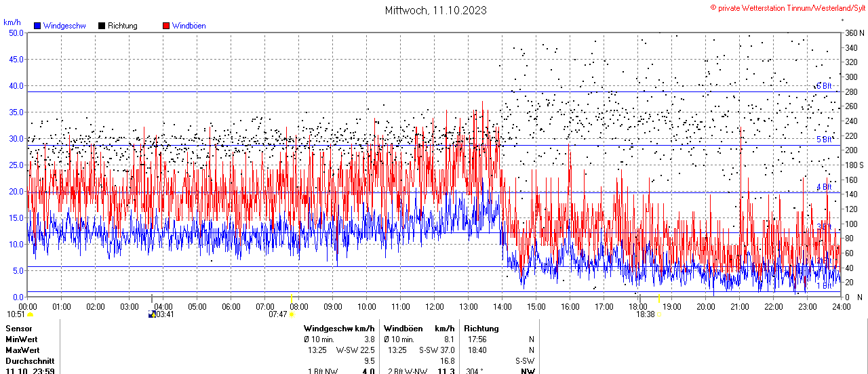The image size is (868, 374).
Task: Click the '21:00' time axis label
Action: pos(739,306)
